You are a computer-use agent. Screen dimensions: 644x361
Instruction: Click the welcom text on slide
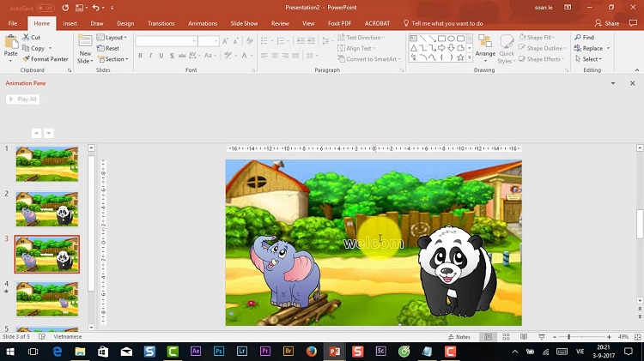pos(374,243)
